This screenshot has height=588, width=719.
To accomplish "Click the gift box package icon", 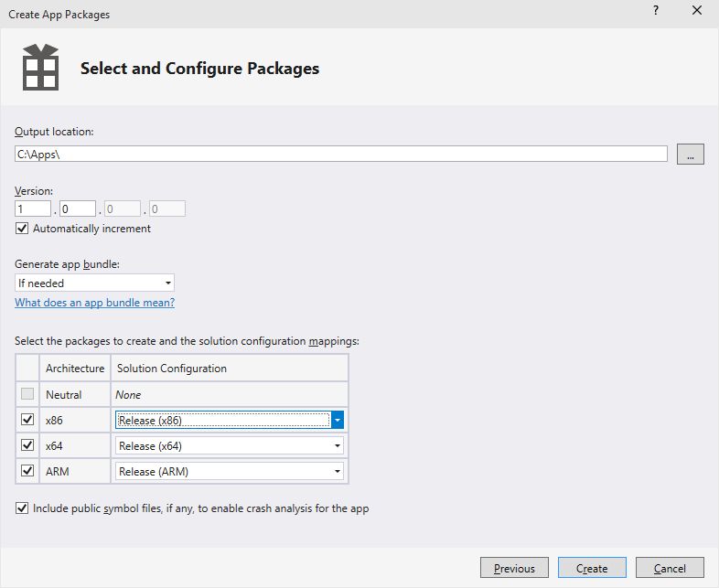I will pyautogui.click(x=40, y=67).
